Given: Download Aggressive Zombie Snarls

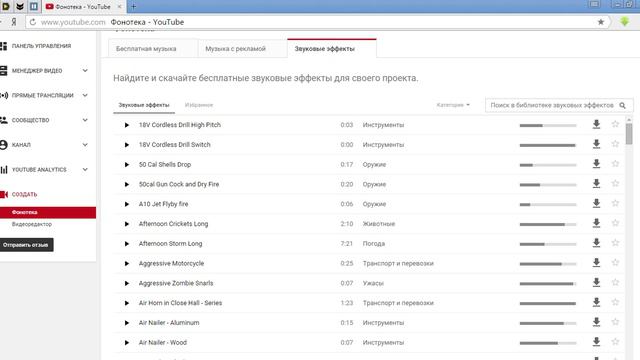Looking at the screenshot, I should point(596,283).
